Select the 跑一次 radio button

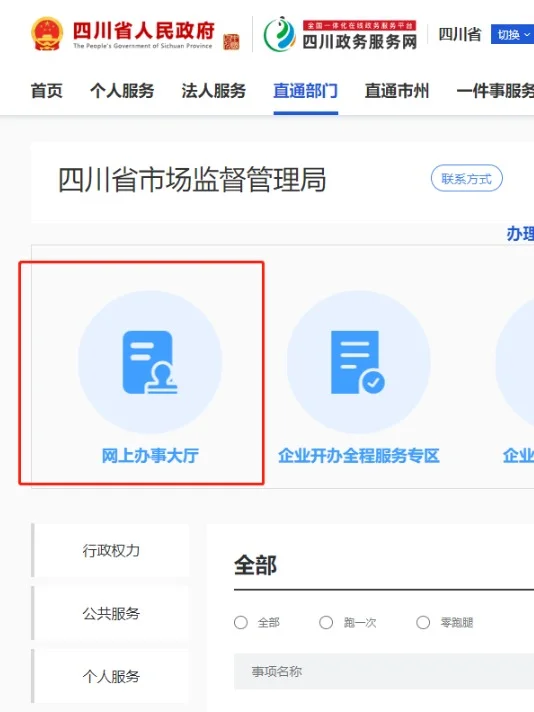(x=326, y=622)
